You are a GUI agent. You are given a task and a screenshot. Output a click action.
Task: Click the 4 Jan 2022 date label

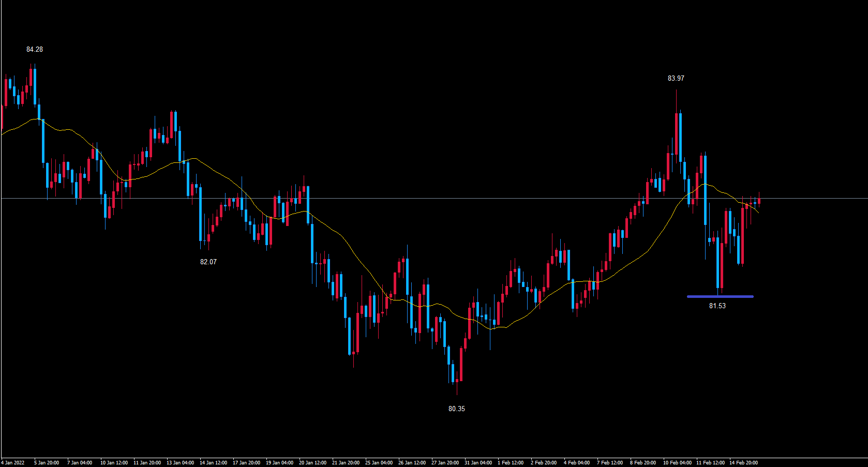coord(13,463)
